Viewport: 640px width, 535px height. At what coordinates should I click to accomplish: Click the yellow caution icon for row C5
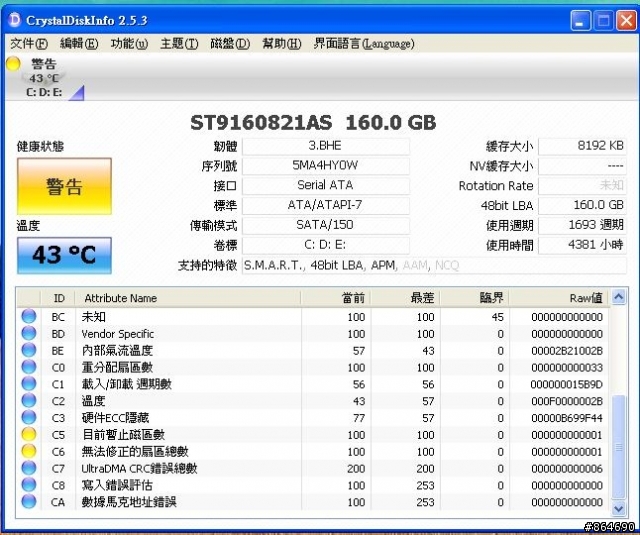point(29,434)
